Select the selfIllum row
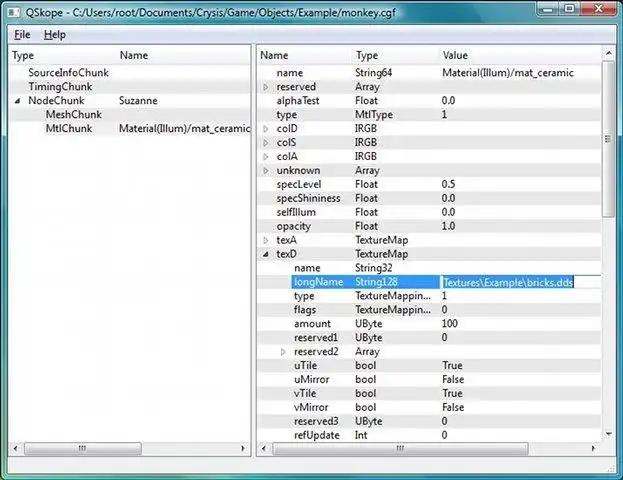This screenshot has height=480, width=623. pyautogui.click(x=429, y=212)
